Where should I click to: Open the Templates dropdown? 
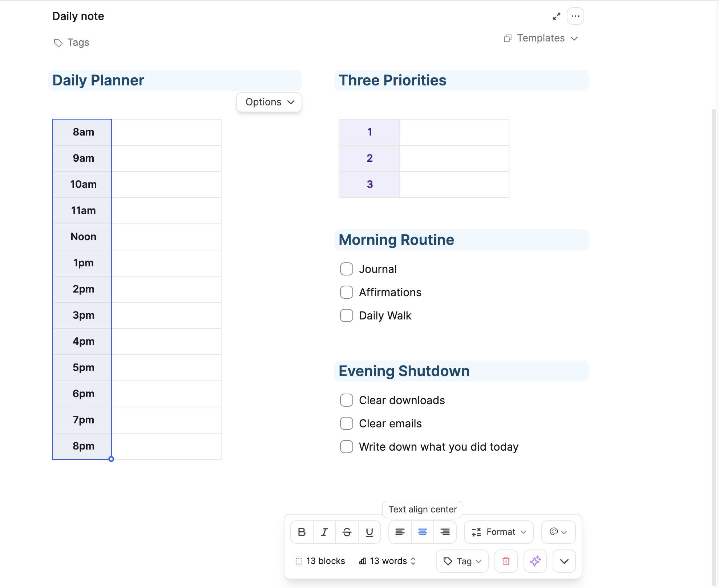pyautogui.click(x=541, y=39)
